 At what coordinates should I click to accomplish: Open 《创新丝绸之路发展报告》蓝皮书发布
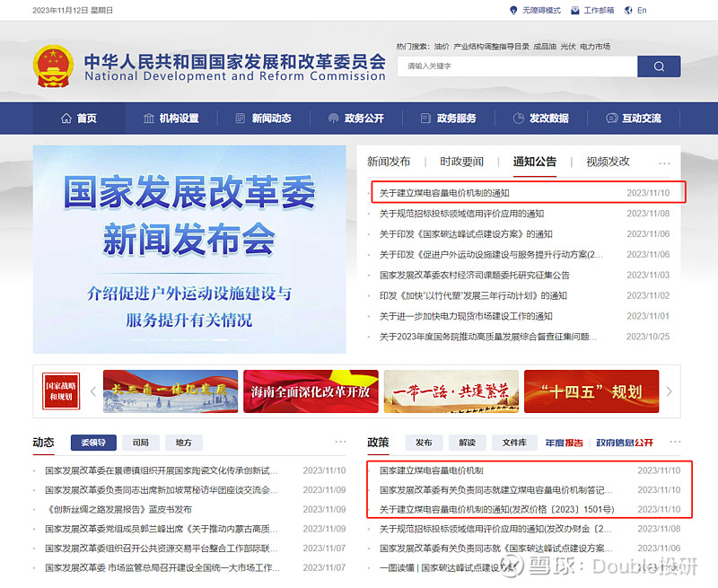click(x=118, y=510)
